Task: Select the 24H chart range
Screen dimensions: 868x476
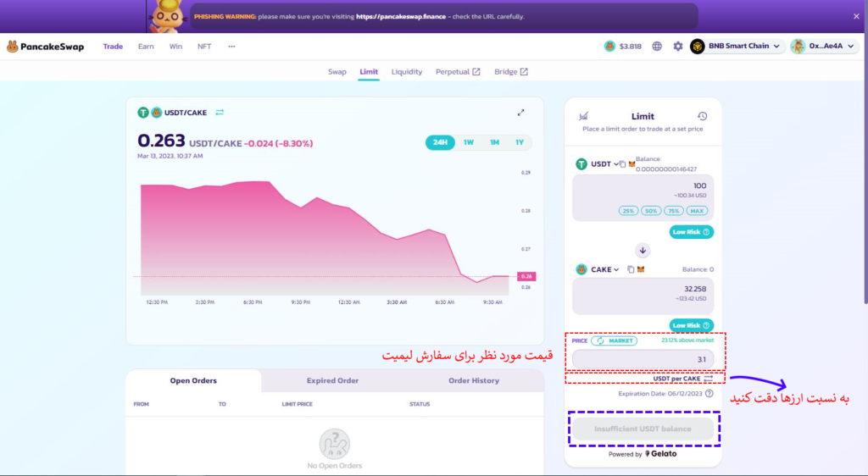Action: (x=440, y=142)
